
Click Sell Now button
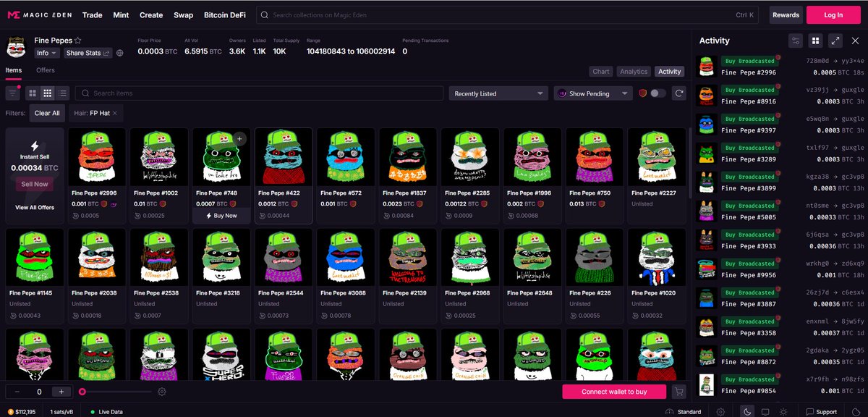coord(34,184)
